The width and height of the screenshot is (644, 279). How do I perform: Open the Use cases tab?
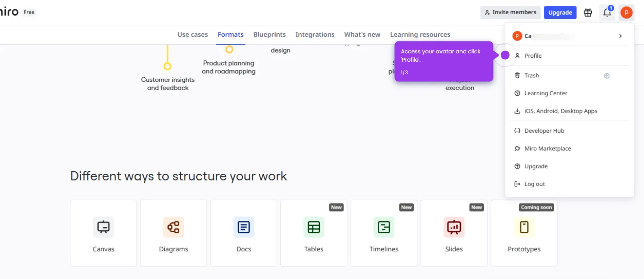coord(193,34)
